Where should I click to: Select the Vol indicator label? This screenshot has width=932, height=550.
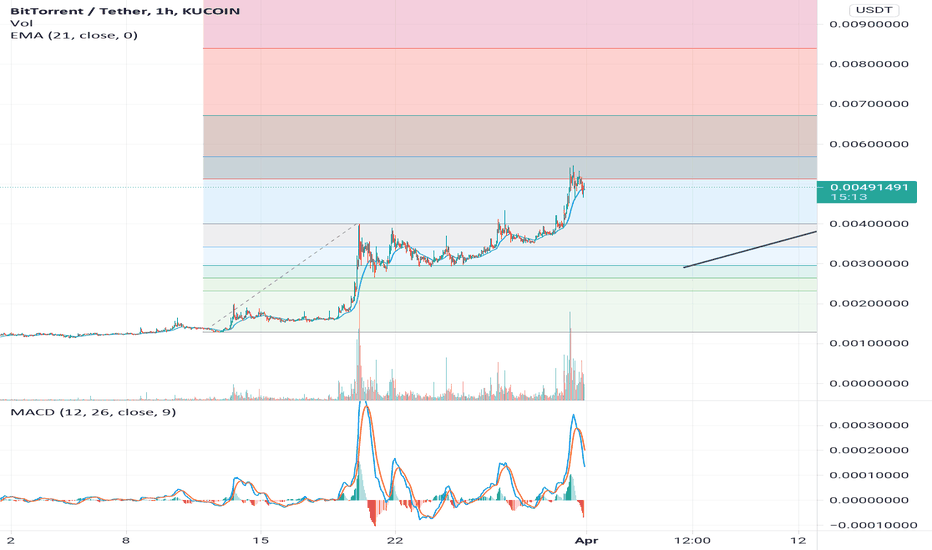(21, 23)
